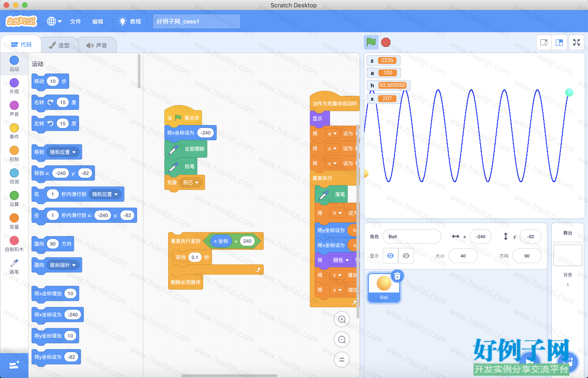Image resolution: width=588 pixels, height=378 pixels.
Task: Edit project title 好例子网_cess1
Action: tap(196, 21)
